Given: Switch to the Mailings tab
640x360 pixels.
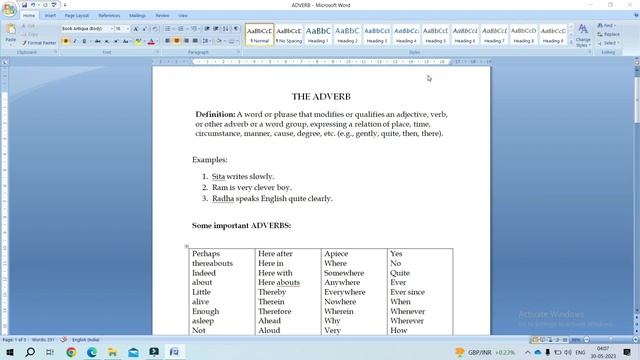Looking at the screenshot, I should (137, 16).
